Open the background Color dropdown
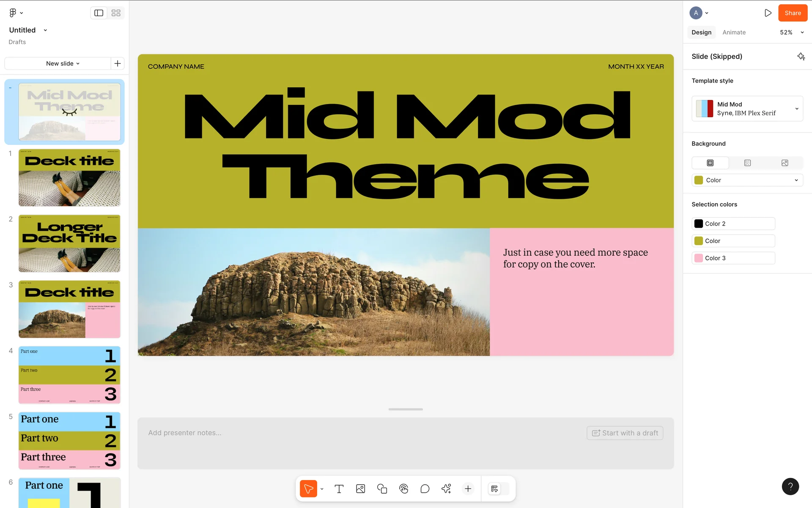Screen dimensions: 812x508 (796, 180)
